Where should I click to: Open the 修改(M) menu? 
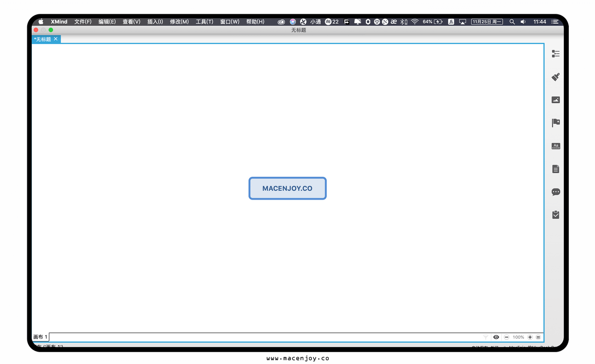click(179, 22)
